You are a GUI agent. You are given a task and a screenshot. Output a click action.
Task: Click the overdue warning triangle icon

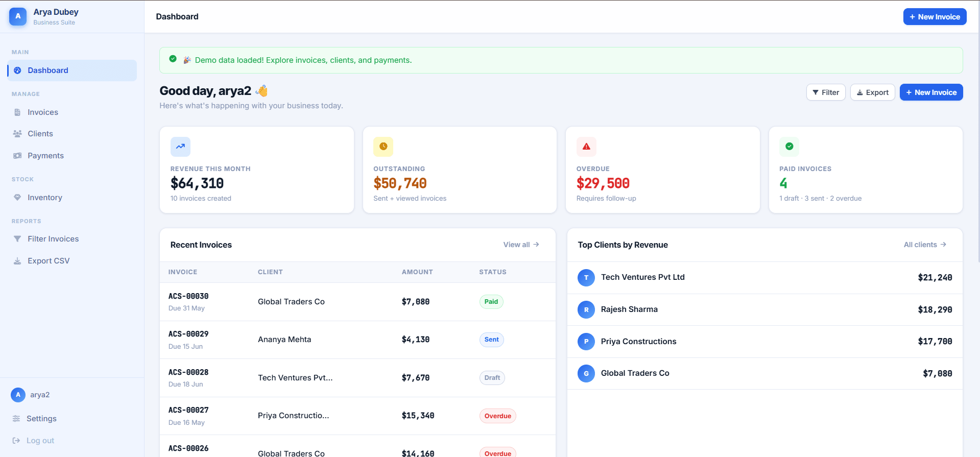point(586,147)
